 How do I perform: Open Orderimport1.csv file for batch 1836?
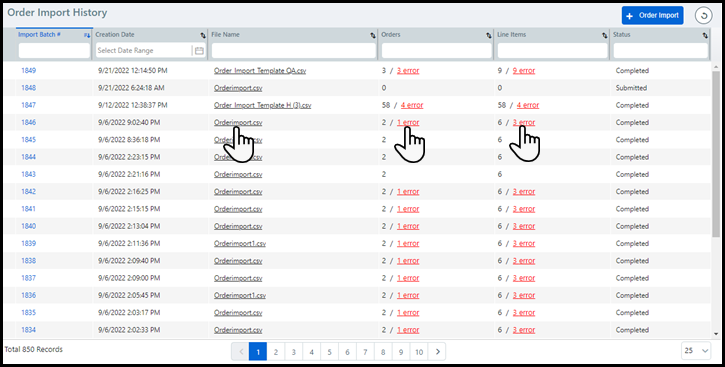pos(240,295)
